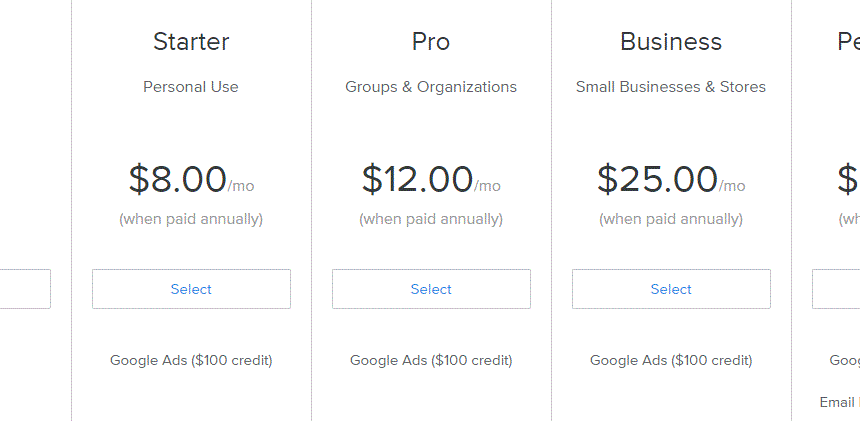This screenshot has height=421, width=860.
Task: Click Small Businesses & Stores subtitle
Action: (x=671, y=87)
